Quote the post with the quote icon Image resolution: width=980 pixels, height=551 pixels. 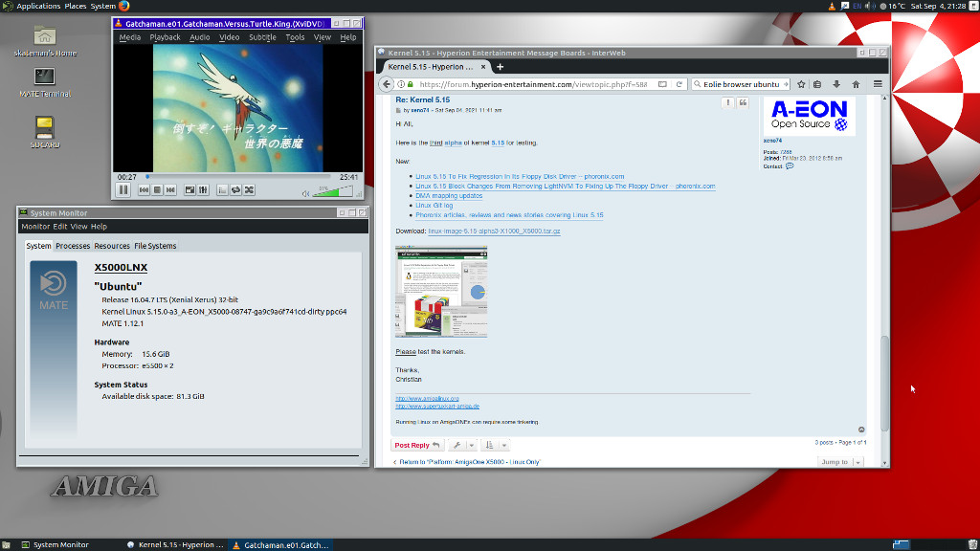tap(743, 103)
